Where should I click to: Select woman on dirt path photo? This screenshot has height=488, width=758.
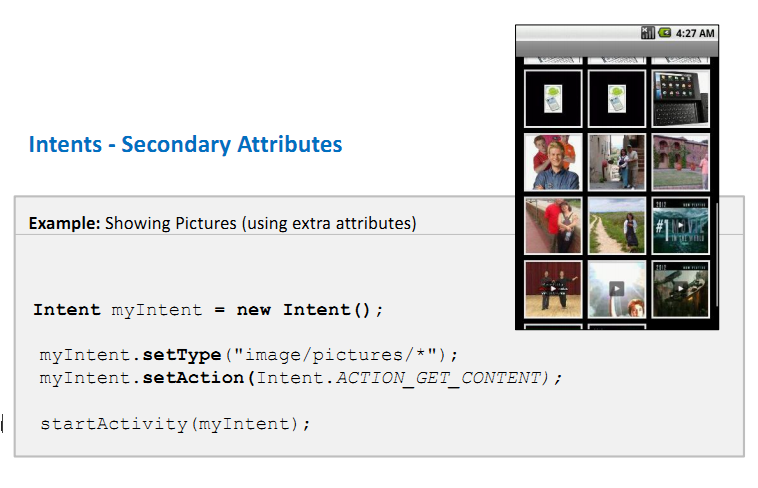click(x=617, y=226)
